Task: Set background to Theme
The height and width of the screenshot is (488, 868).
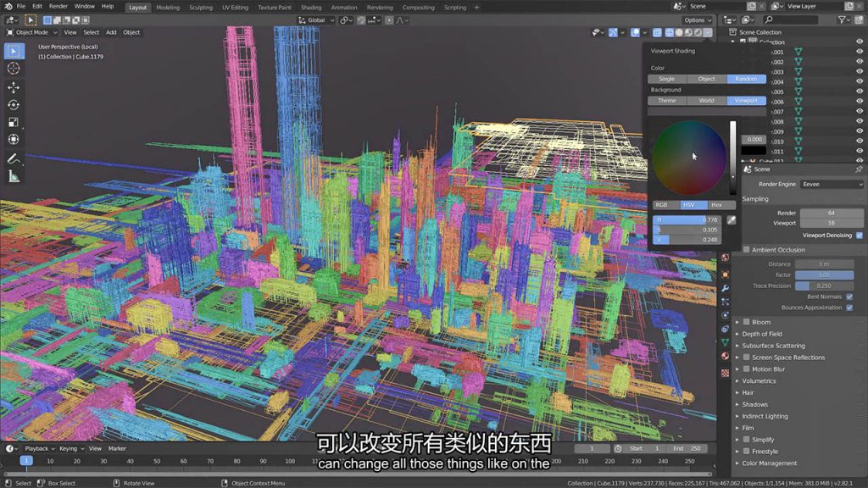Action: pyautogui.click(x=667, y=101)
